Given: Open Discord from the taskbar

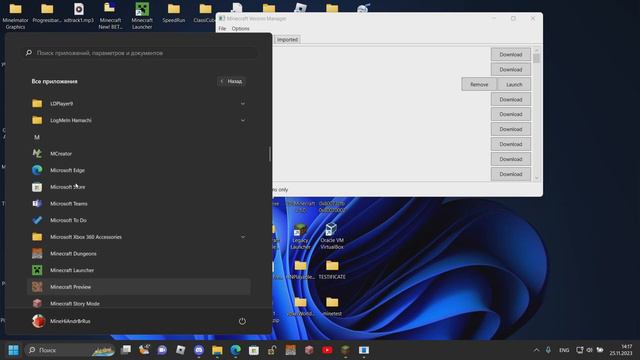Looking at the screenshot, I should [199, 350].
